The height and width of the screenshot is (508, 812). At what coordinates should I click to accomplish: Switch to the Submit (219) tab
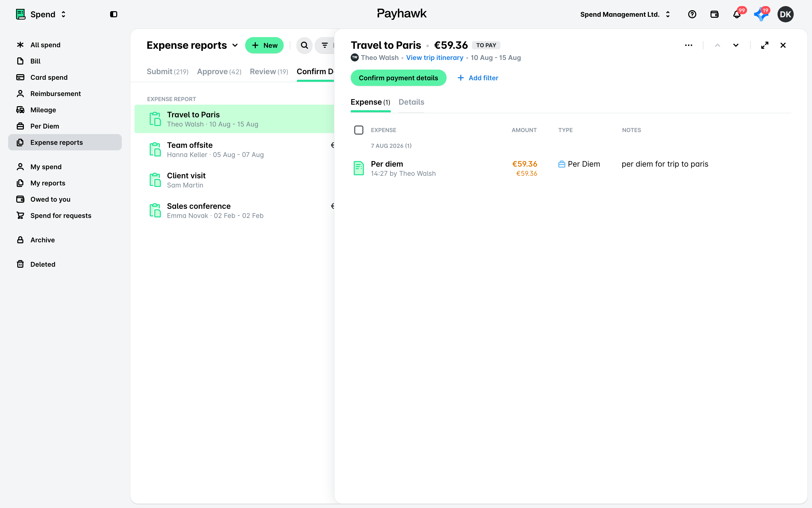coord(167,72)
